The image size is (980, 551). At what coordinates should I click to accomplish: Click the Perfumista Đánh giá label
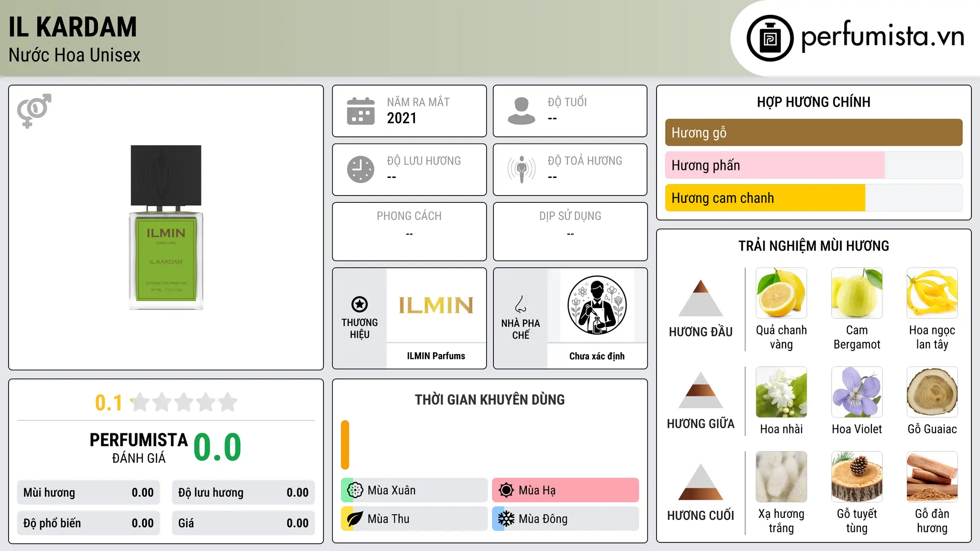[x=139, y=448]
